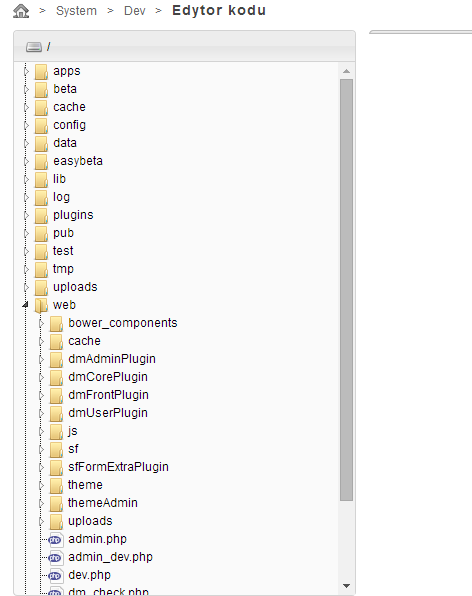The height and width of the screenshot is (596, 472).
Task: Click the dmCorePlugin folder icon
Action: 56,377
